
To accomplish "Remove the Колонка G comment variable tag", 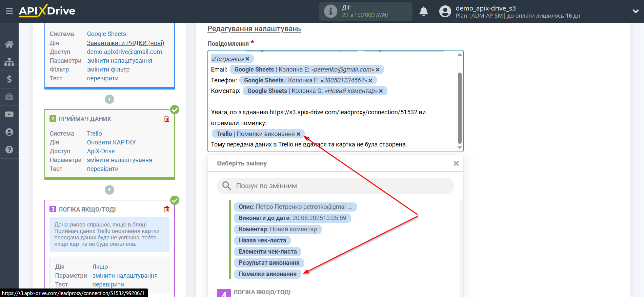I will click(381, 91).
